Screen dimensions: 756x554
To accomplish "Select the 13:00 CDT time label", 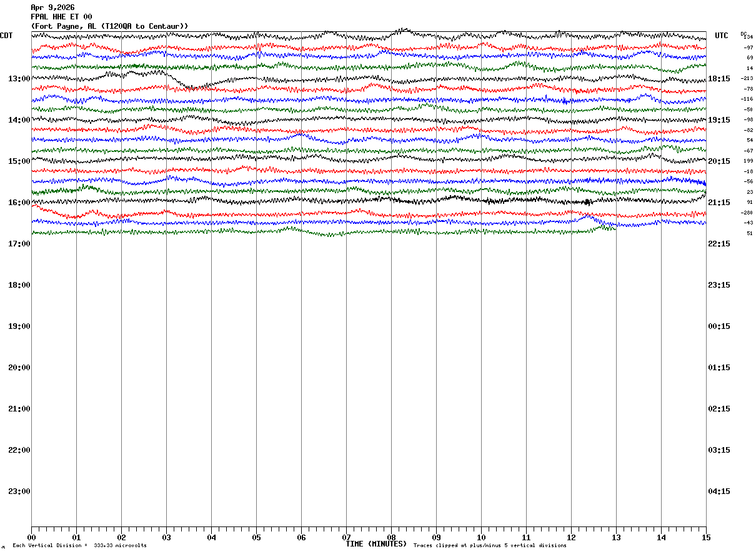I will [x=19, y=79].
